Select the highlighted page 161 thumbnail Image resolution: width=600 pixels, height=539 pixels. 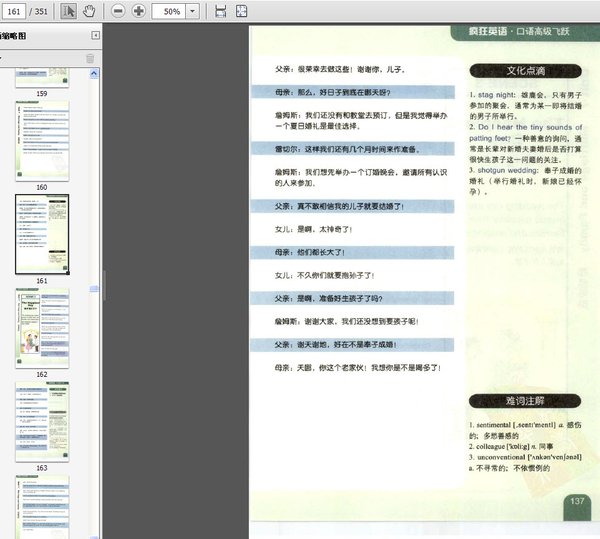pyautogui.click(x=42, y=234)
